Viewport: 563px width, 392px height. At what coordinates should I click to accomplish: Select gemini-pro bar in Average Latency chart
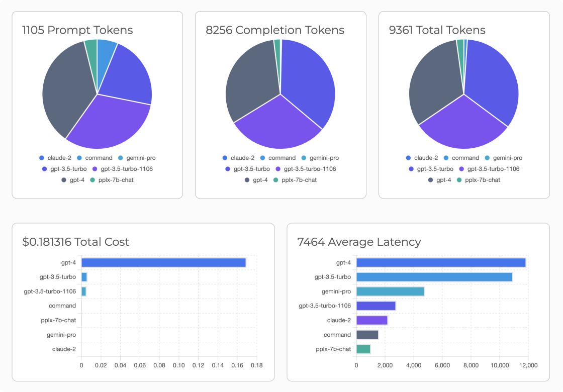[390, 291]
